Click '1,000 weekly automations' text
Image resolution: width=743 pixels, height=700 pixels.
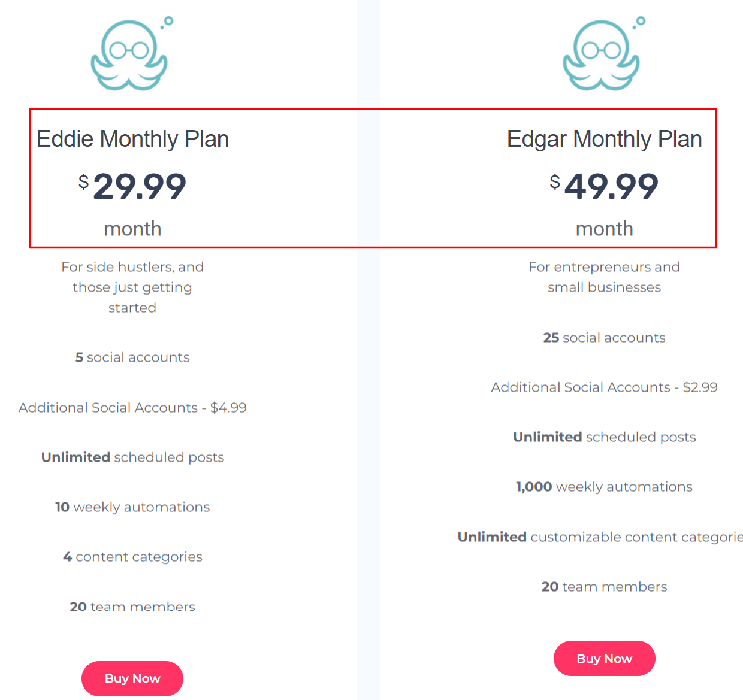(x=604, y=487)
